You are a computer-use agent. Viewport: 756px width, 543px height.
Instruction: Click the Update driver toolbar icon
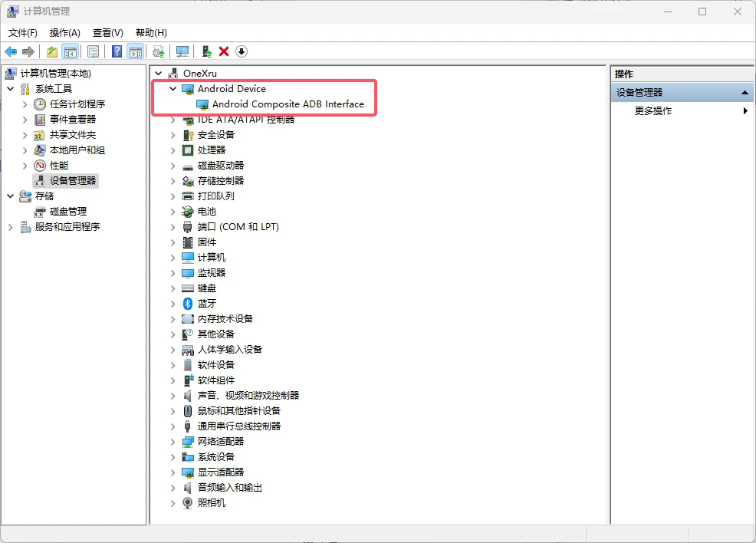click(x=206, y=51)
